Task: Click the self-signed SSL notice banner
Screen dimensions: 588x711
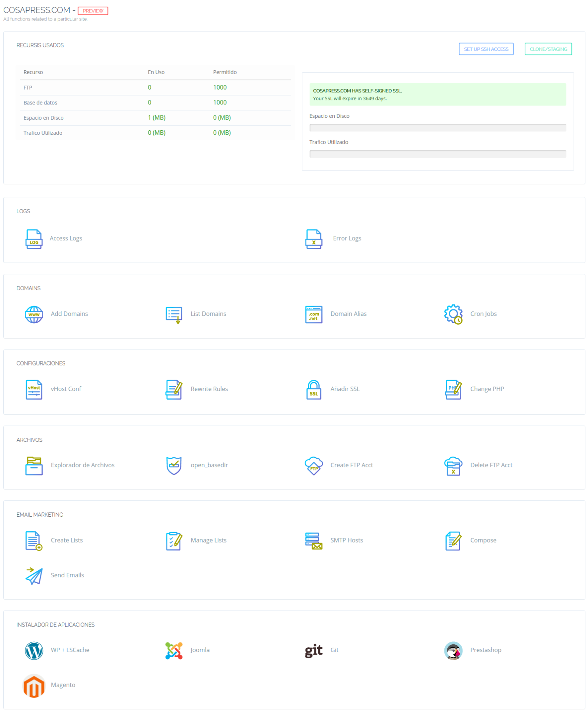Action: point(438,94)
